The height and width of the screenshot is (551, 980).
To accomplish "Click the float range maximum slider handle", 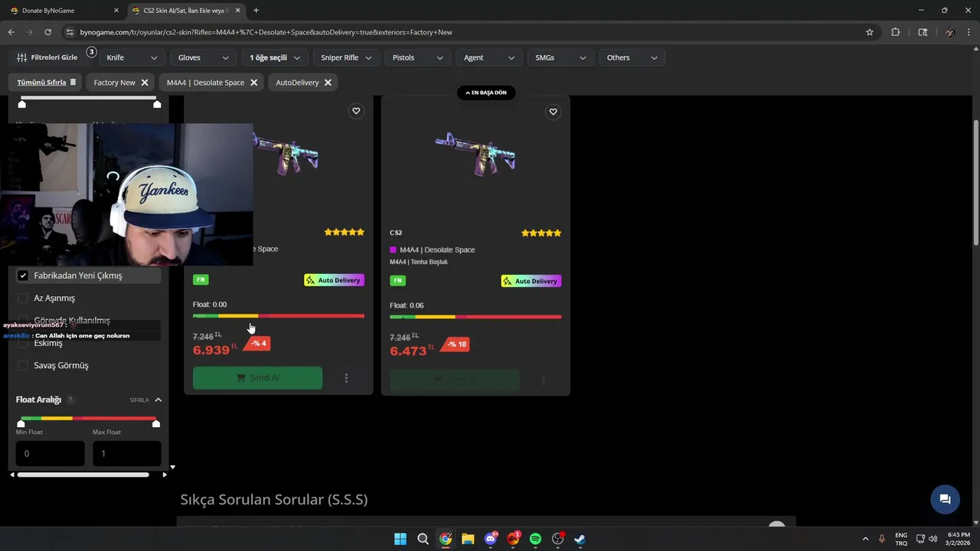I will (x=156, y=423).
